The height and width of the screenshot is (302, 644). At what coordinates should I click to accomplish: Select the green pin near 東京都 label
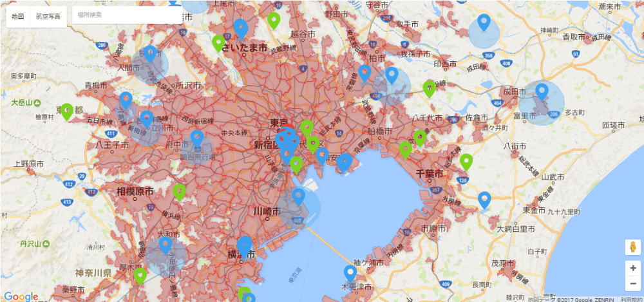[x=67, y=112]
